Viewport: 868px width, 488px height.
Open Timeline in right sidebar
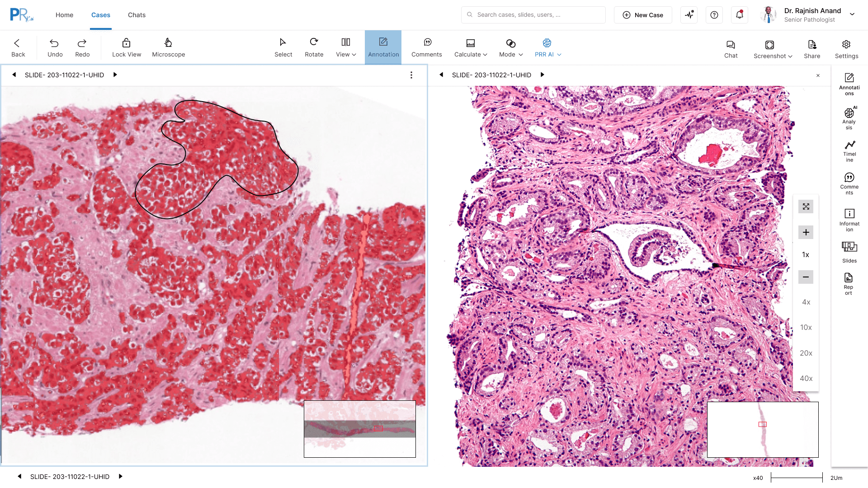coord(849,151)
